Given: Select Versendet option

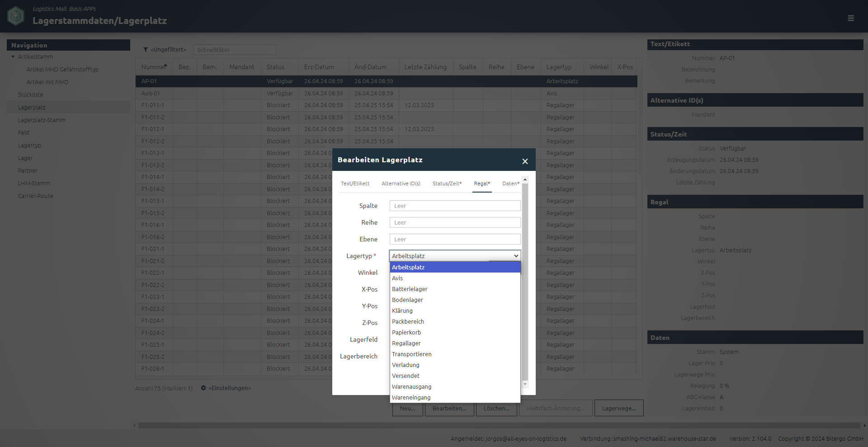Looking at the screenshot, I should click(x=455, y=376).
